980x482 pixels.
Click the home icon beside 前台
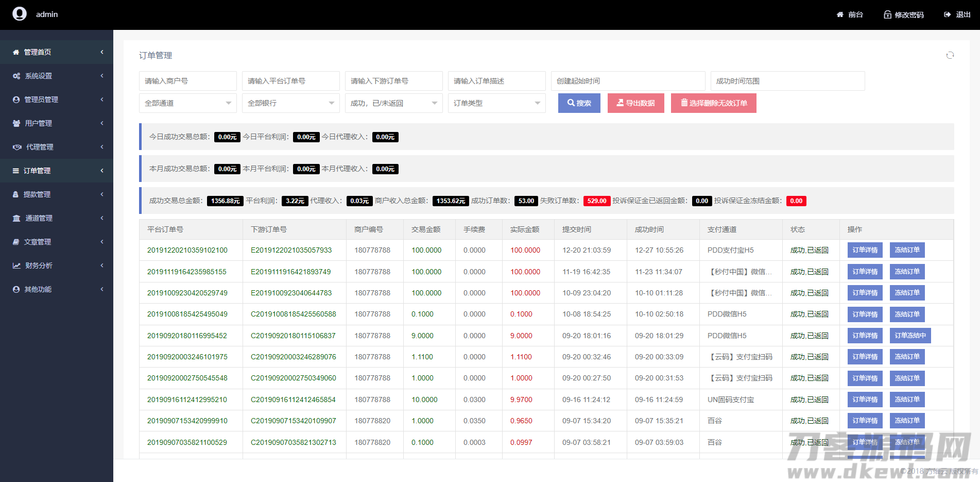click(840, 14)
